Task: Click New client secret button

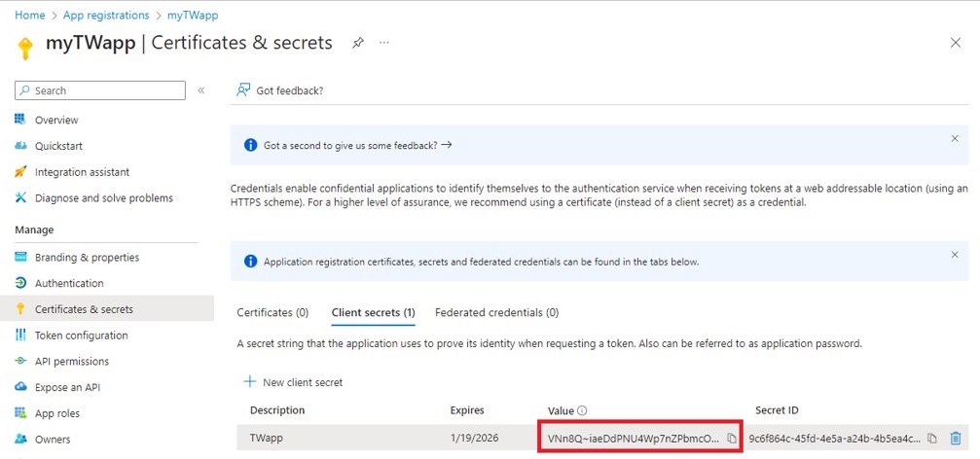Action: click(293, 382)
